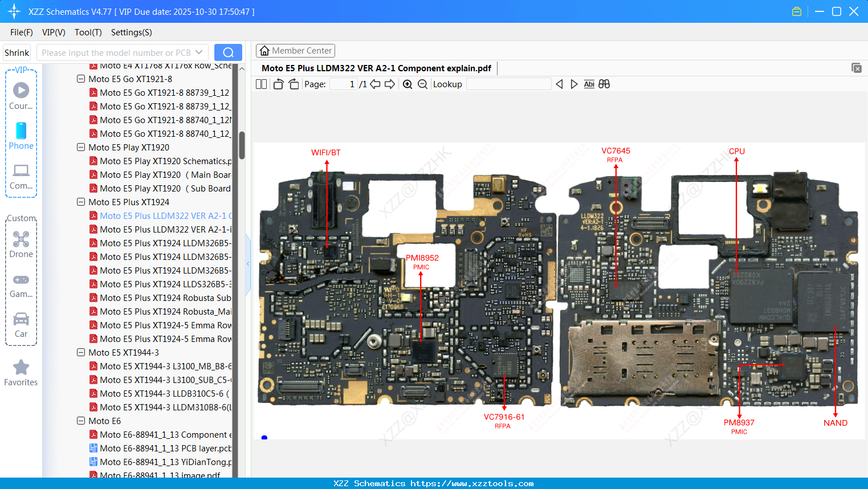Select the Drone schematics category

coord(21,244)
